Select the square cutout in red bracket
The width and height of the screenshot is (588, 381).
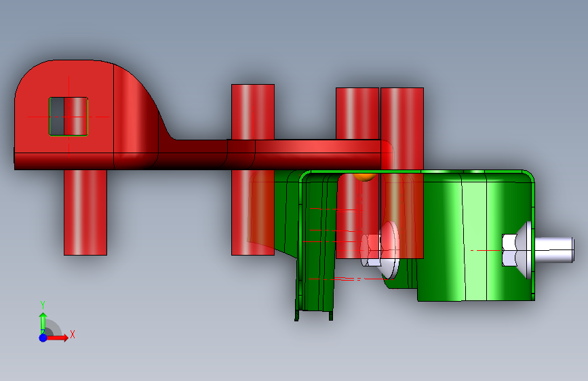[68, 117]
